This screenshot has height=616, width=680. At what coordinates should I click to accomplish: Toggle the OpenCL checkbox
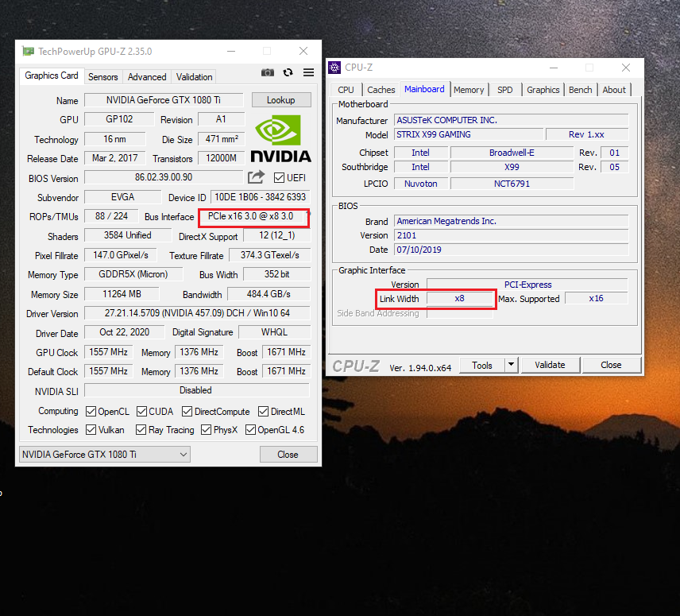(91, 411)
